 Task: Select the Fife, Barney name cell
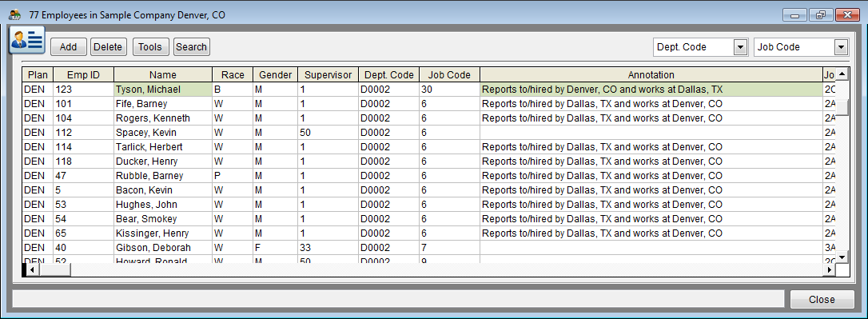pyautogui.click(x=163, y=104)
